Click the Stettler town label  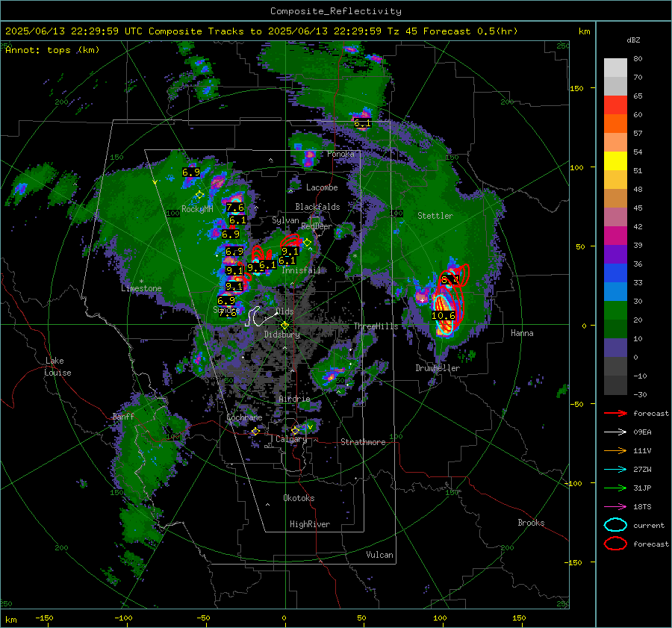point(435,216)
